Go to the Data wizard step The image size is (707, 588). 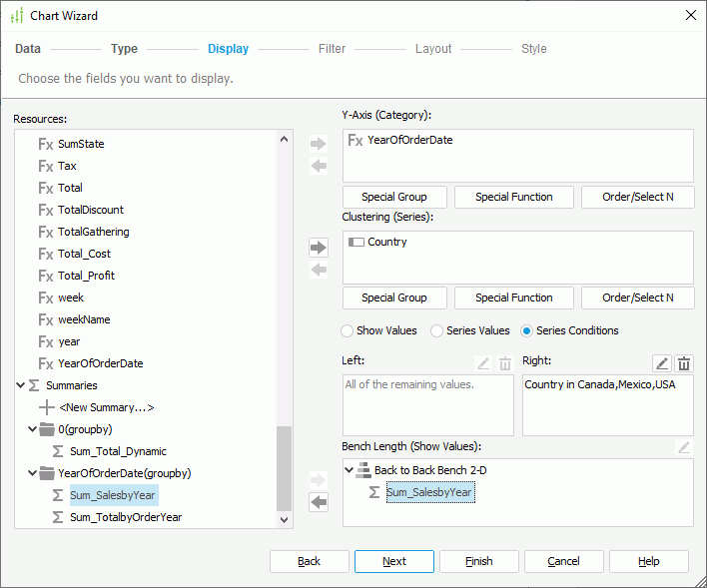28,48
